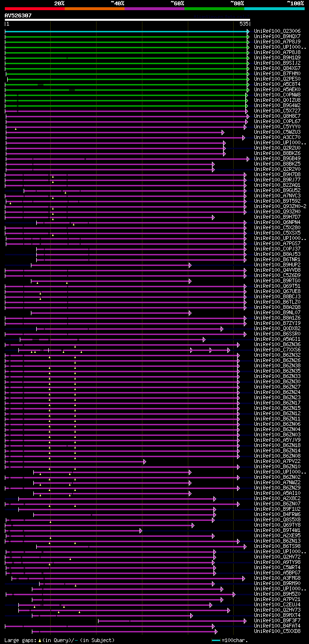The width and height of the screenshot is (309, 644).
Task: Select the UniRef100_B9H7D8 entry
Action: [277, 174]
